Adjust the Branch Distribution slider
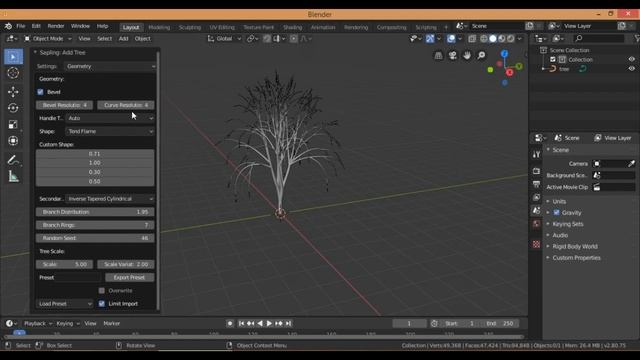This screenshot has height=360, width=640. tap(95, 212)
